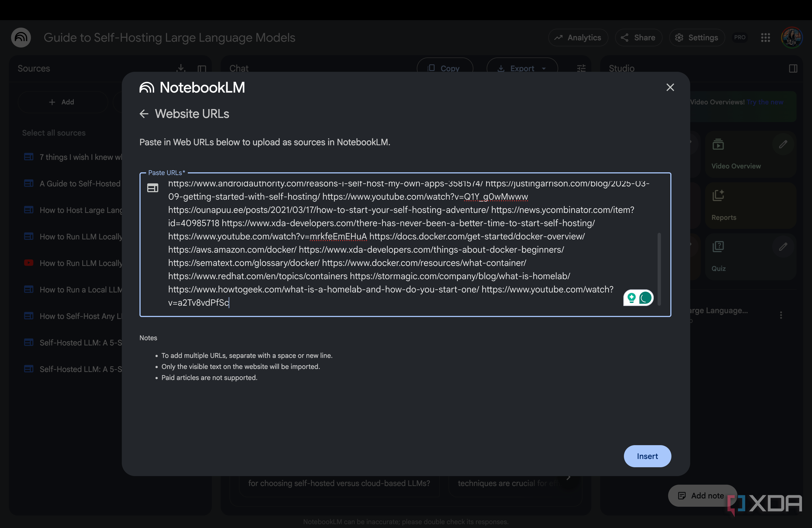Click the PRO badge
This screenshot has height=528, width=812.
pos(740,38)
